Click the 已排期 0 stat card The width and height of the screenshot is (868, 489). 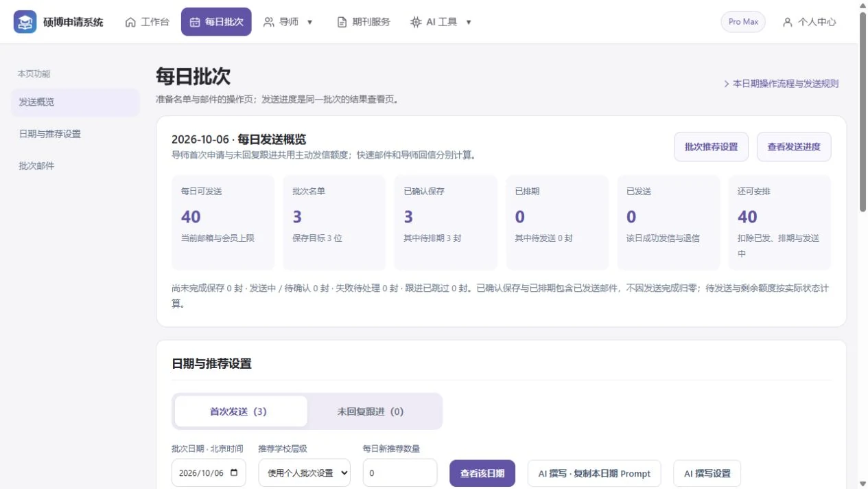pos(557,223)
